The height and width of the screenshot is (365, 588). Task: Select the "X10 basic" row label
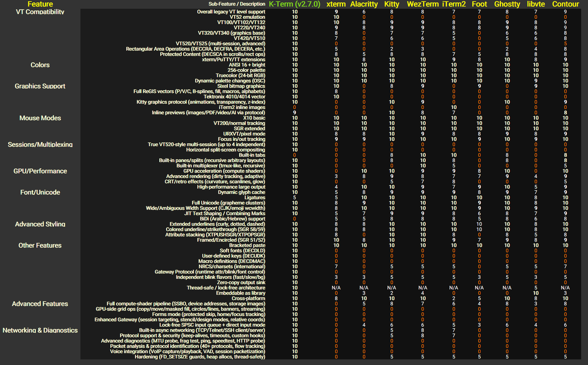253,118
